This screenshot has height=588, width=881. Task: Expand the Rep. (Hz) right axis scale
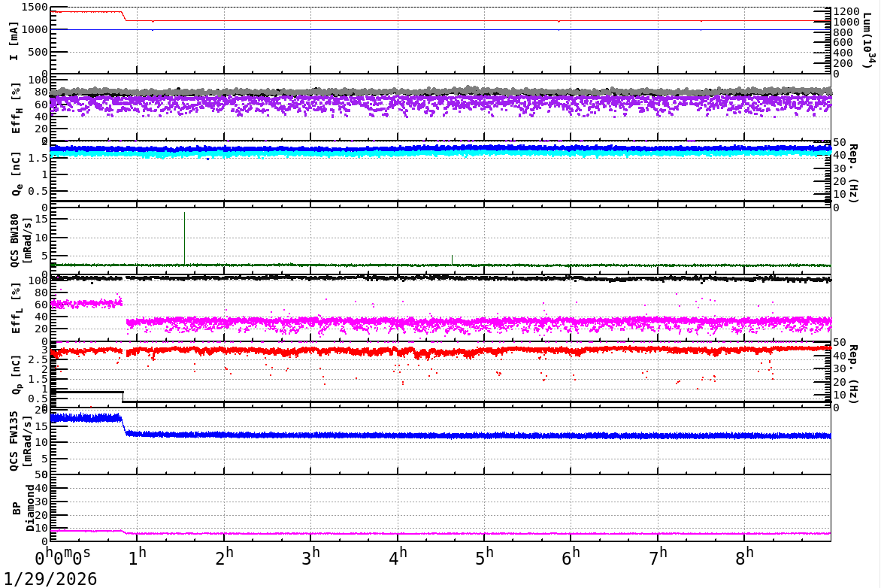853,371
